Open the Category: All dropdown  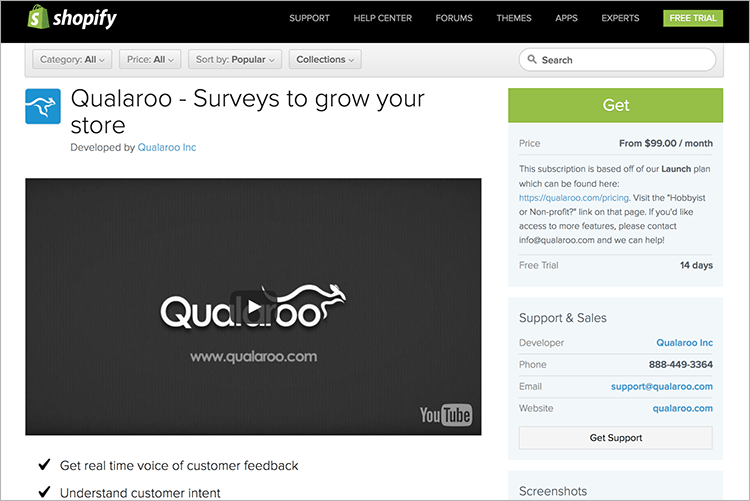[x=72, y=59]
